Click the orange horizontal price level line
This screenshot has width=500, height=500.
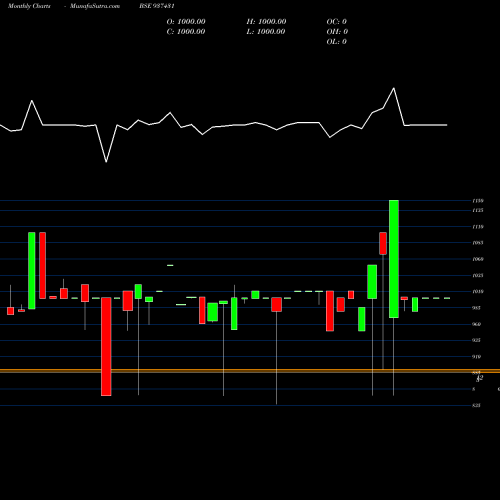[x=250, y=371]
